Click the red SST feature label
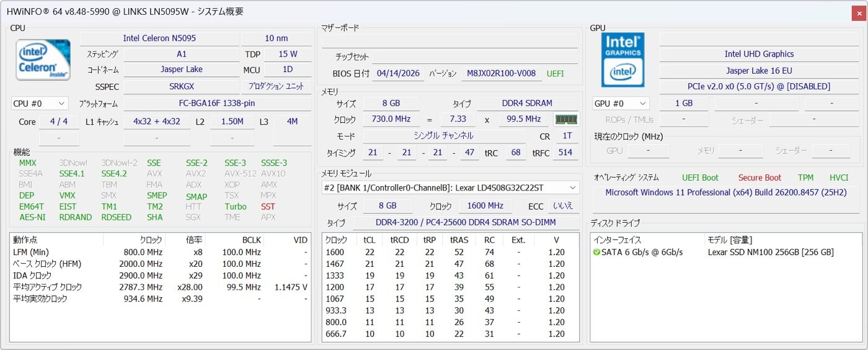This screenshot has width=868, height=350. pyautogui.click(x=268, y=207)
